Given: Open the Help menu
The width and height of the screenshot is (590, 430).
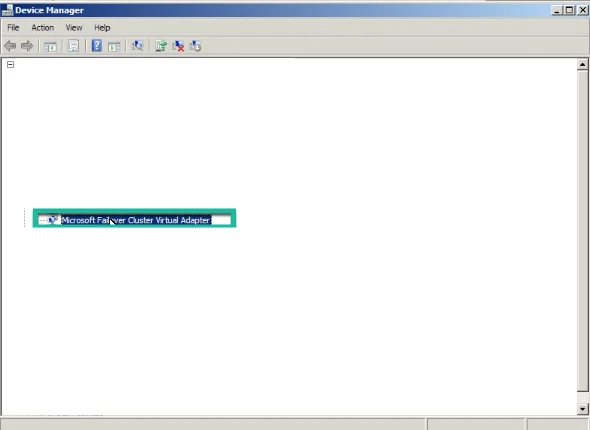Looking at the screenshot, I should 102,28.
